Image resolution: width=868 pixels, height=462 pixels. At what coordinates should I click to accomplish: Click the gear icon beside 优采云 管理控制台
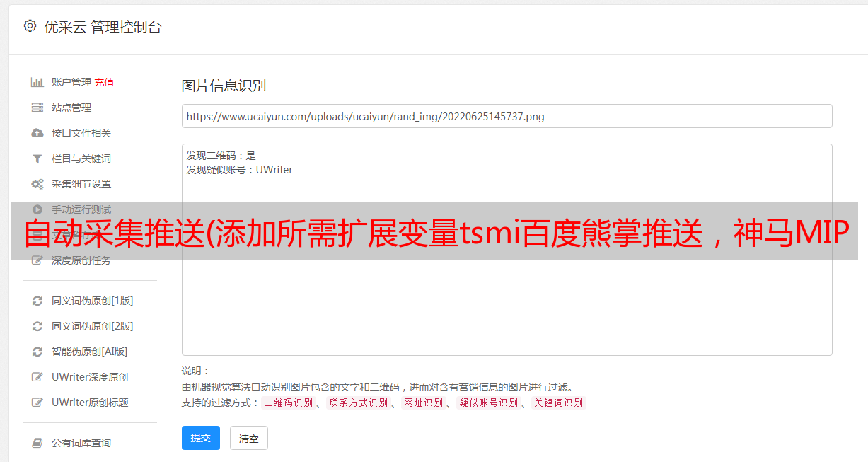pyautogui.click(x=30, y=26)
